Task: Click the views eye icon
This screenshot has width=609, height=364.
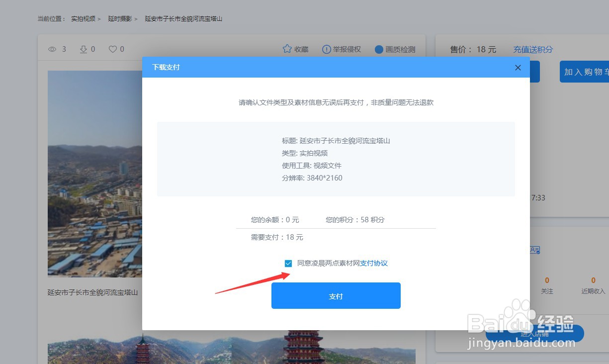Action: pyautogui.click(x=52, y=49)
